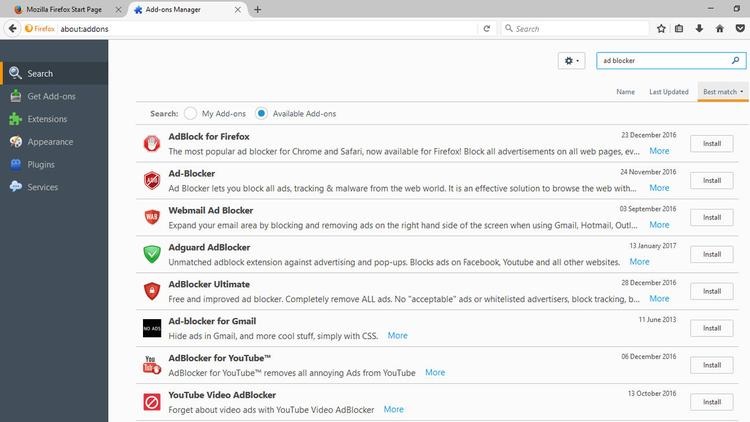Go to the Home page icon
750x422 pixels.
[x=719, y=29]
